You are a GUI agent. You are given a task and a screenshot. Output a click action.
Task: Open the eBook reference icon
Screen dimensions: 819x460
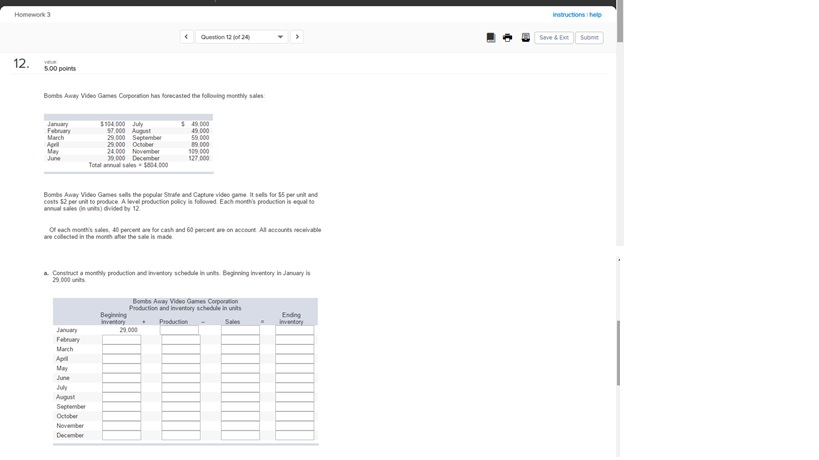tap(491, 38)
